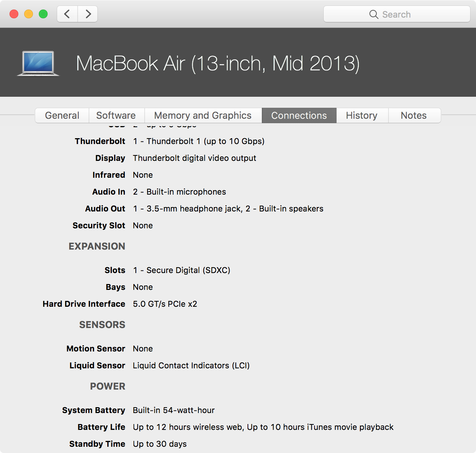Screen dimensions: 476x453
Task: Select 'Built-in 54-watt-hour' value
Action: (x=174, y=410)
